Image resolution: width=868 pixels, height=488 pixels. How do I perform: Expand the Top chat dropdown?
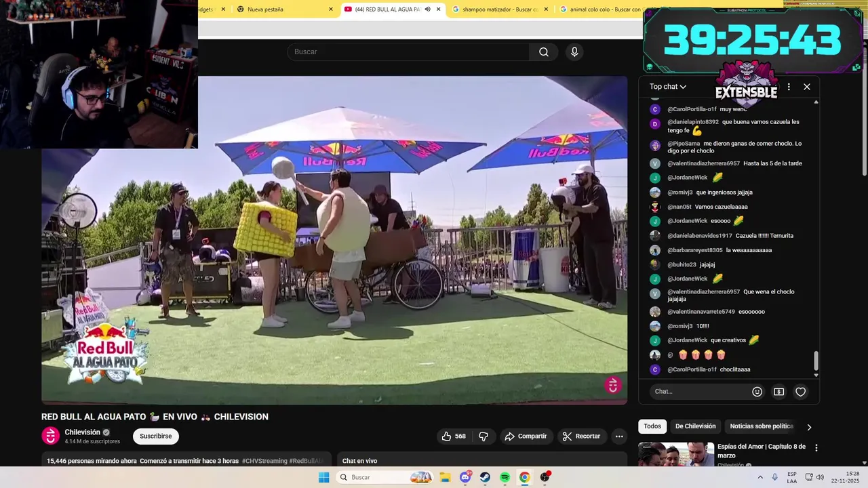(x=668, y=87)
